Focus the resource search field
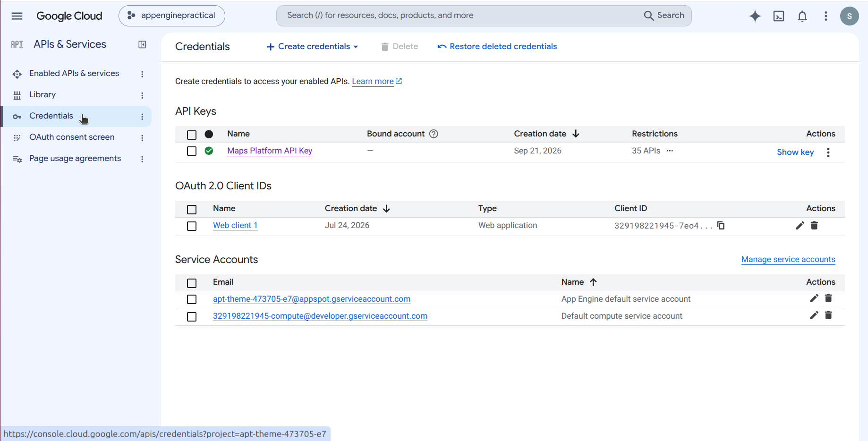The image size is (868, 441). pos(458,16)
